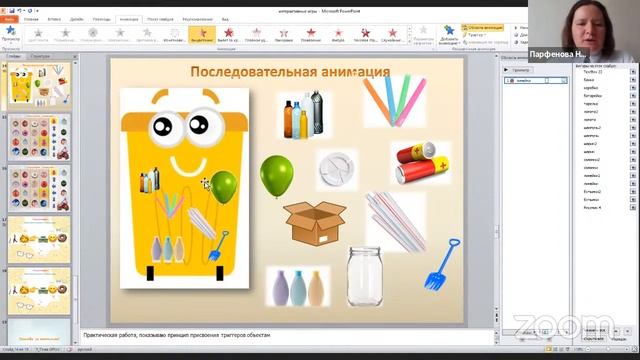Click the large bottles image beside the bin

click(304, 115)
